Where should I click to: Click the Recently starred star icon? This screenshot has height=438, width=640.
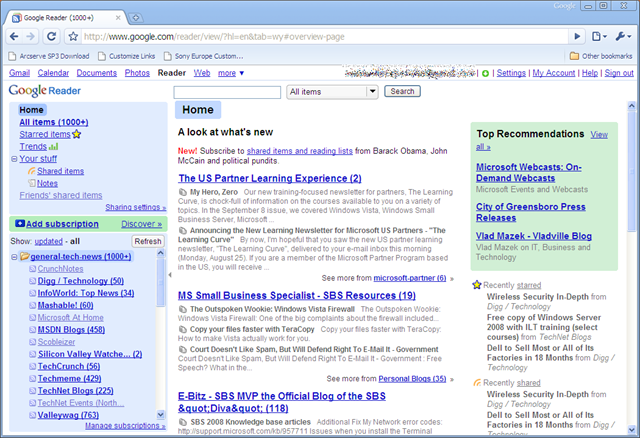pyautogui.click(x=477, y=285)
